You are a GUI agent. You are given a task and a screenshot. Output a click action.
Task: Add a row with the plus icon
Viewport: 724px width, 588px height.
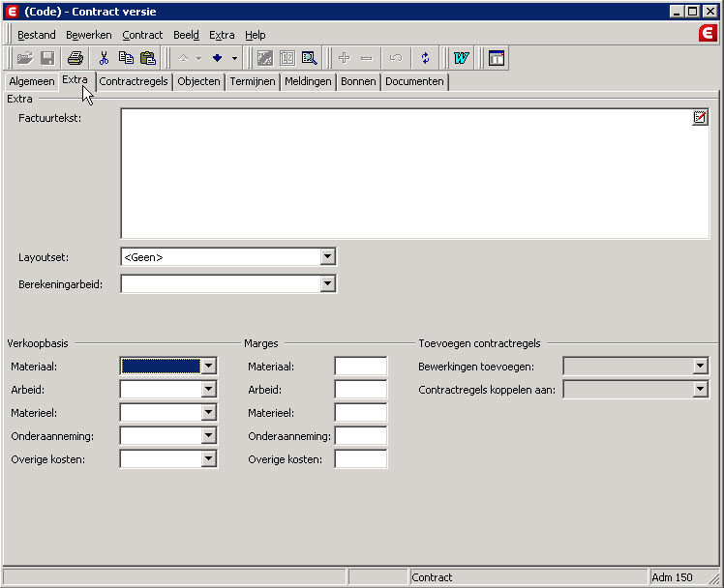[x=344, y=58]
